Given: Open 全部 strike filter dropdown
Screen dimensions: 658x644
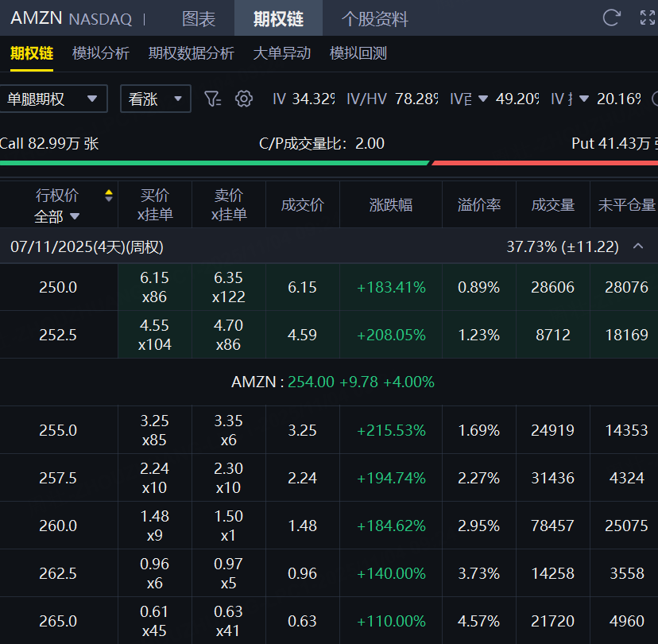Looking at the screenshot, I should 56,216.
